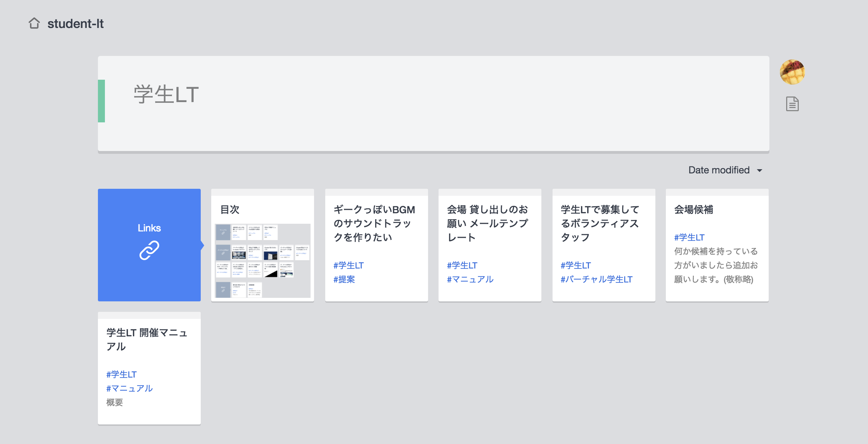Click #マニュアル tag in 開催マニュアル card
Viewport: 868px width, 444px height.
130,388
